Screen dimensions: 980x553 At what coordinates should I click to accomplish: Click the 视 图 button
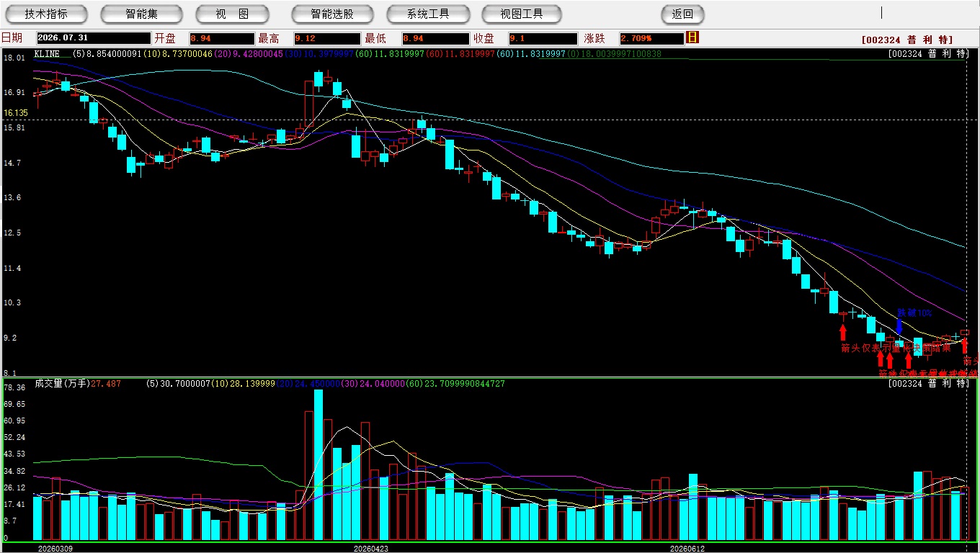(232, 14)
